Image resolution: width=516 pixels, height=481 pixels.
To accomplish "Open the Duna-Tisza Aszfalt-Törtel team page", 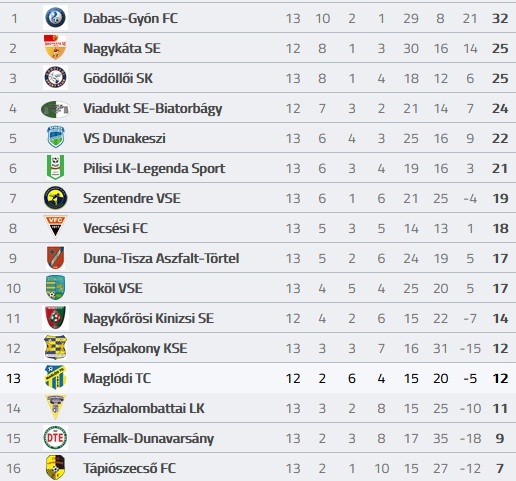I will point(161,258).
